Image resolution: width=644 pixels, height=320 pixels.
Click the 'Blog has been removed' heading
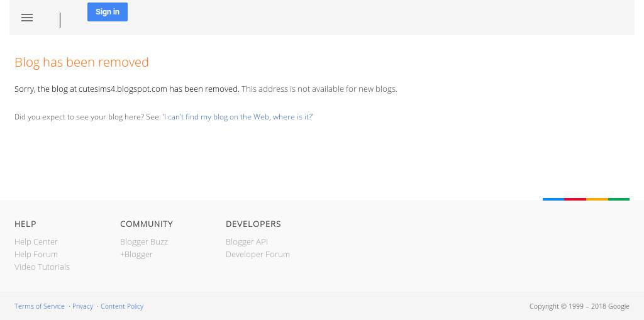tap(82, 62)
